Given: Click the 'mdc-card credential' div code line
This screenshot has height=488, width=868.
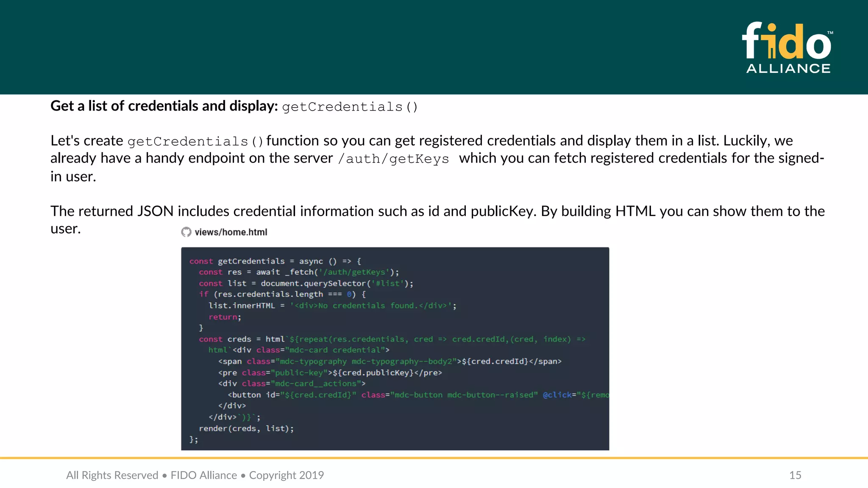Looking at the screenshot, I should coord(299,350).
